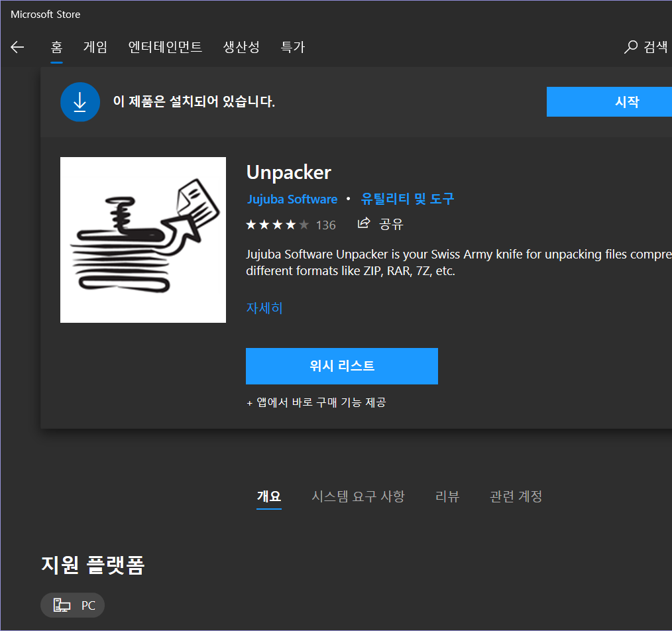Click the 공유 share icon
The width and height of the screenshot is (672, 631).
point(364,223)
